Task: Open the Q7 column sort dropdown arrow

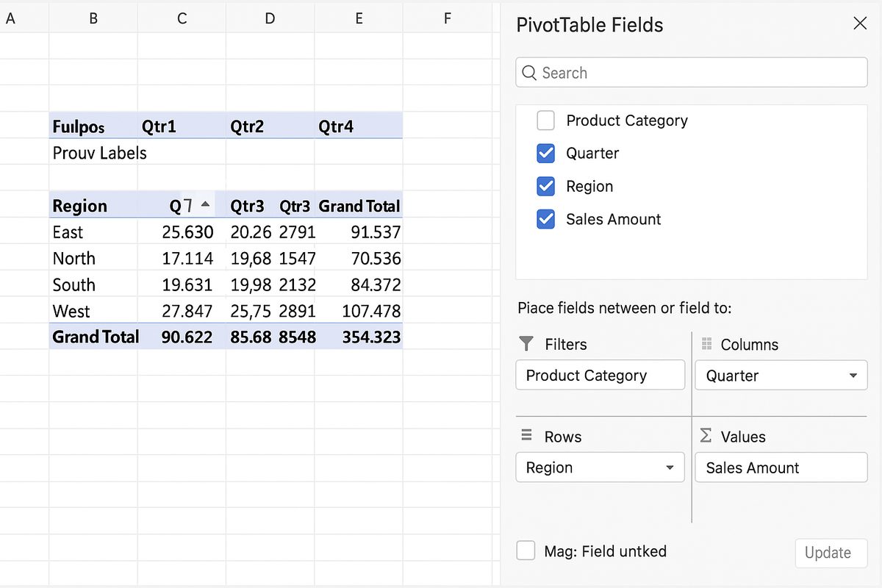Action: [205, 204]
